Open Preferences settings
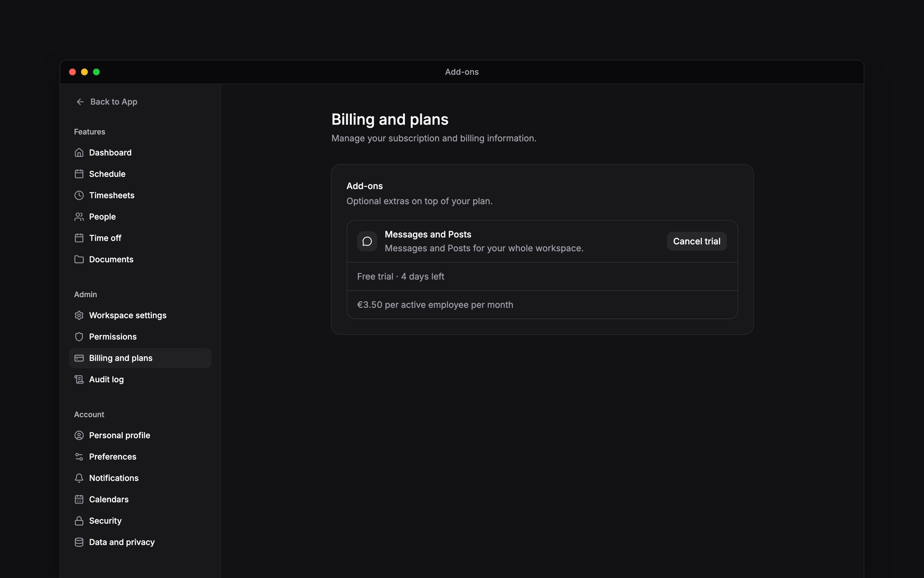 (x=140, y=457)
